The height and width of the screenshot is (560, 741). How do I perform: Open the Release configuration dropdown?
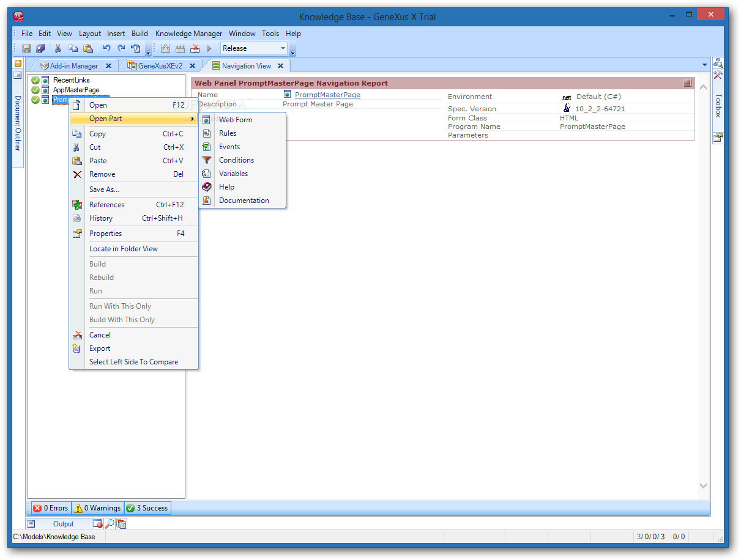(x=283, y=48)
